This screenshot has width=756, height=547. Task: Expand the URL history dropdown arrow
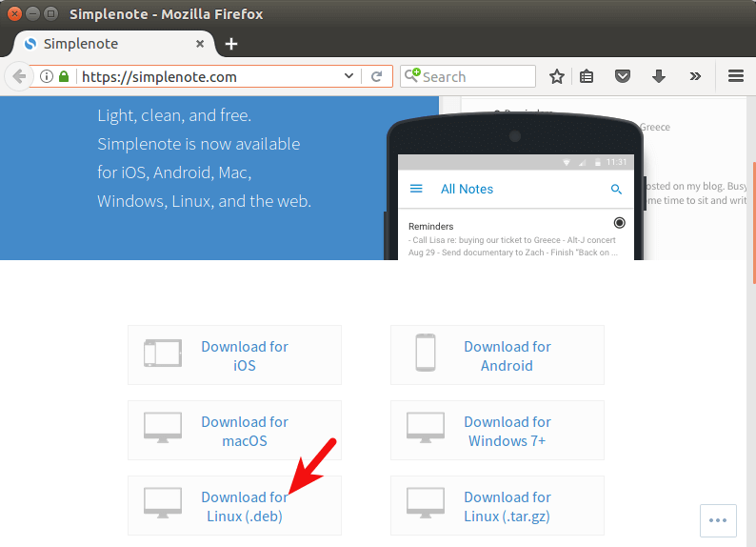pyautogui.click(x=349, y=76)
